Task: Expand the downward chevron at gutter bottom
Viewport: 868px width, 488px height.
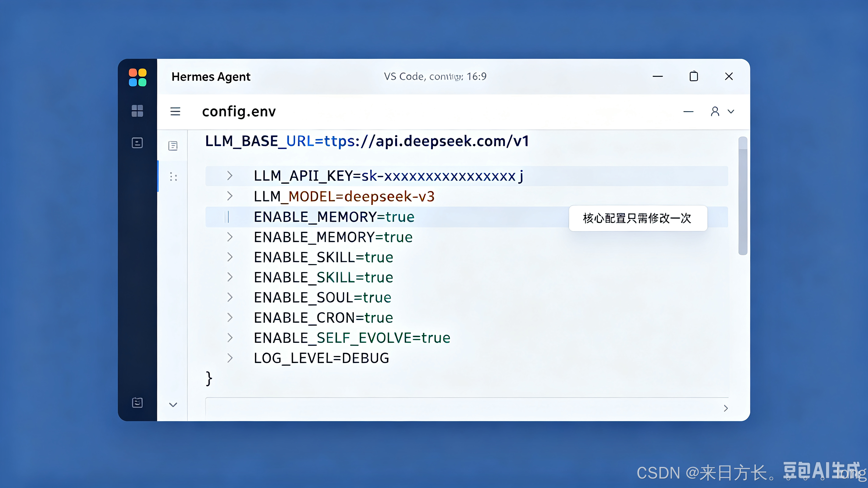Action: coord(173,405)
